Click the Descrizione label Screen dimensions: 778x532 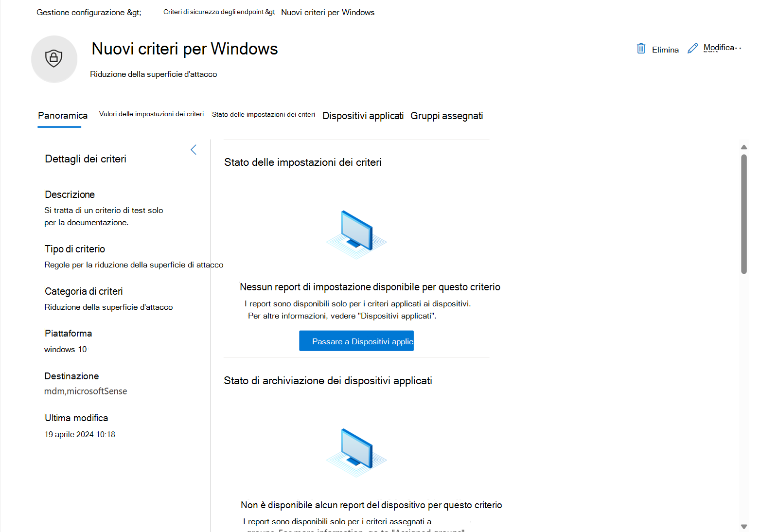point(70,195)
